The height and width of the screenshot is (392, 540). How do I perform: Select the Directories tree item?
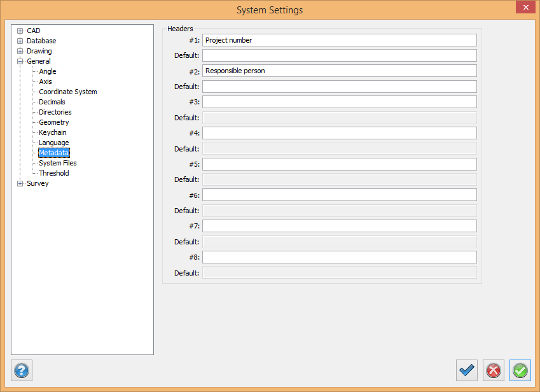tap(55, 112)
